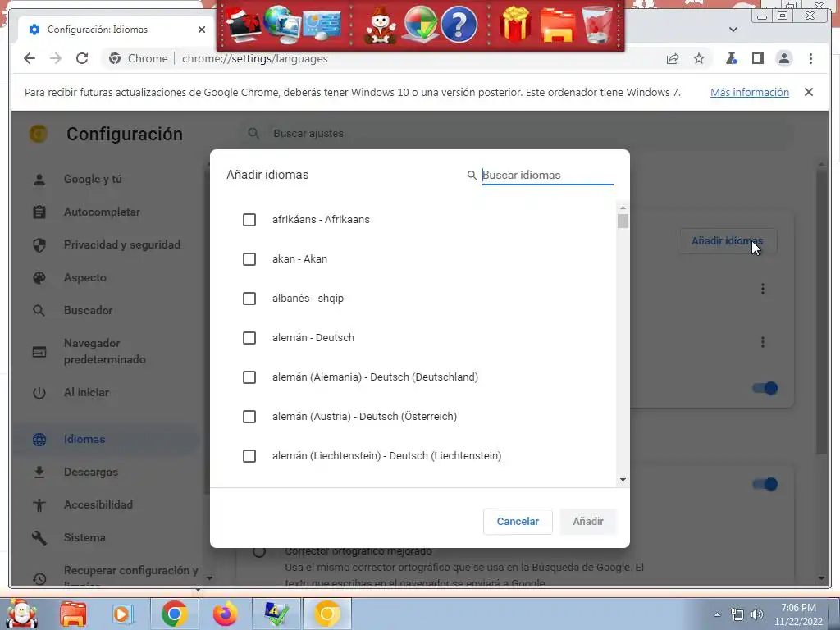Open the tab search dropdown chevron
This screenshot has height=630, width=840.
[733, 30]
